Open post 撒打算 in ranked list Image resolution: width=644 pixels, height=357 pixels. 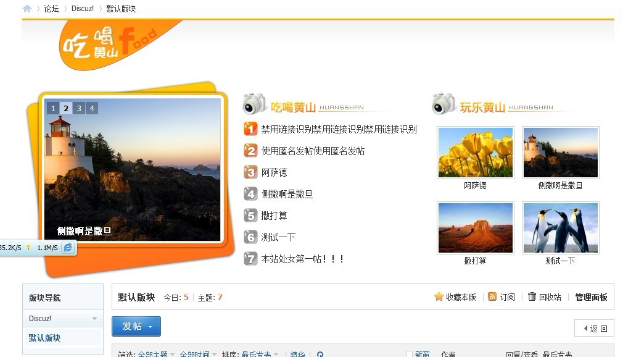pyautogui.click(x=274, y=216)
